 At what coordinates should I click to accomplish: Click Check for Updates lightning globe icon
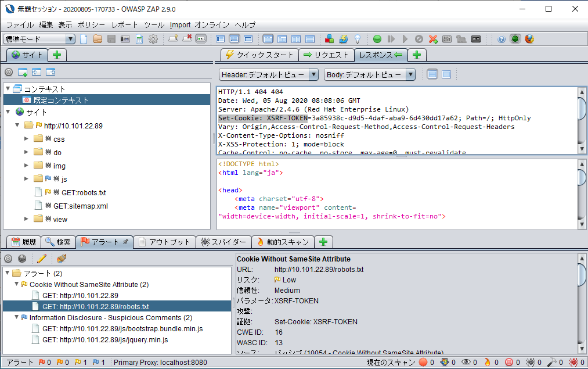click(x=343, y=39)
